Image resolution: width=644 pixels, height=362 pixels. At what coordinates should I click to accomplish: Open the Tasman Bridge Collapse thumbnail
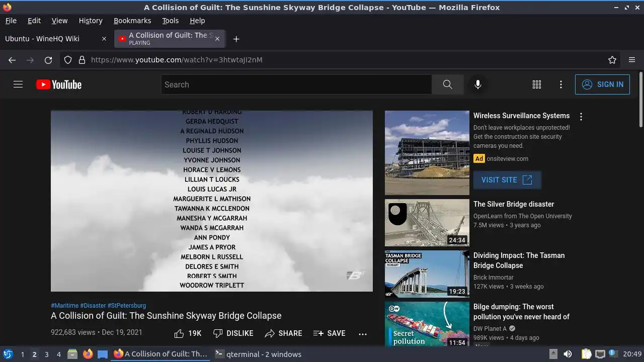click(x=427, y=274)
